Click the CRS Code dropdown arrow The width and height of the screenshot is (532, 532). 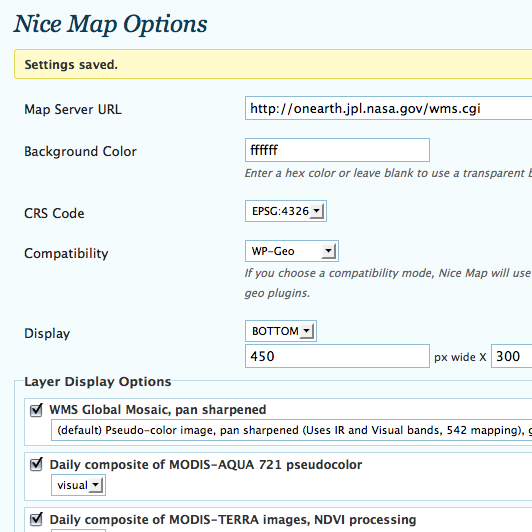(x=317, y=211)
